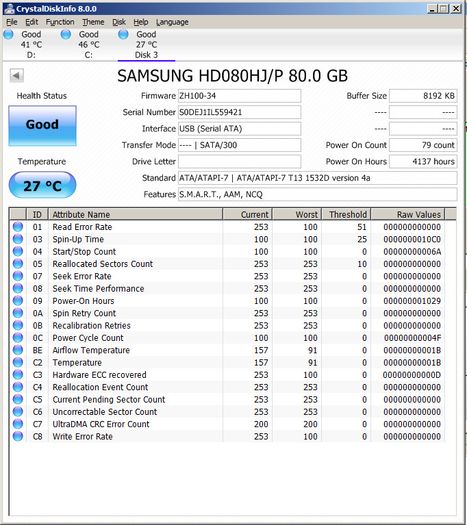
Task: Select the Disk 3 tab
Action: pyautogui.click(x=146, y=45)
